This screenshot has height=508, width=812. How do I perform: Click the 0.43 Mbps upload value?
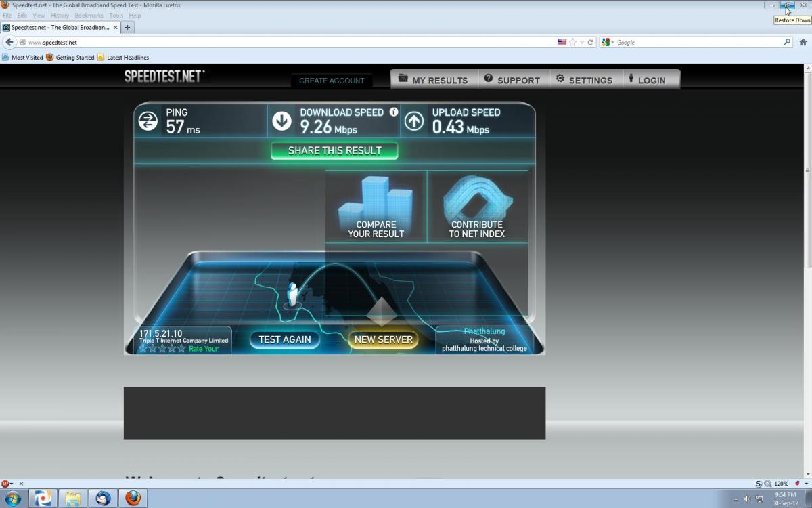[460, 127]
